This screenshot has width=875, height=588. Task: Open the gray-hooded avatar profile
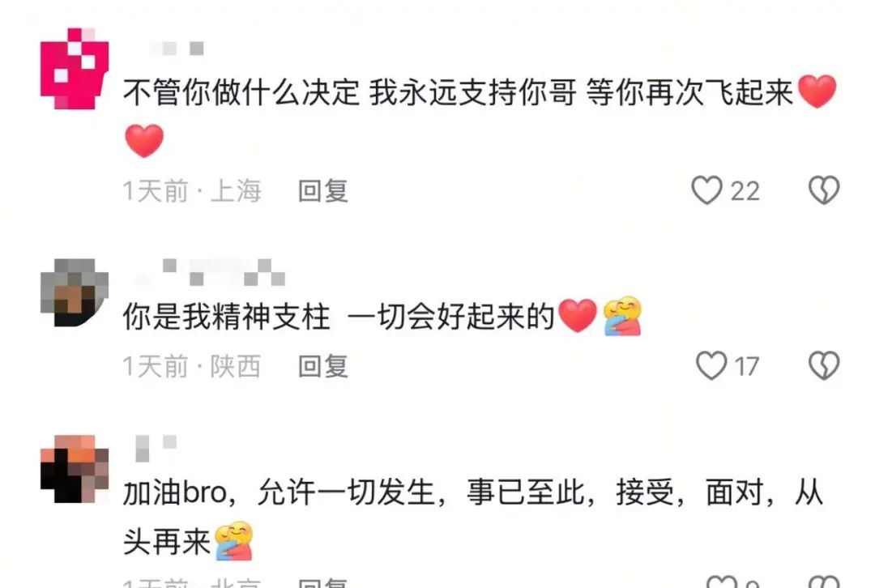(x=75, y=292)
